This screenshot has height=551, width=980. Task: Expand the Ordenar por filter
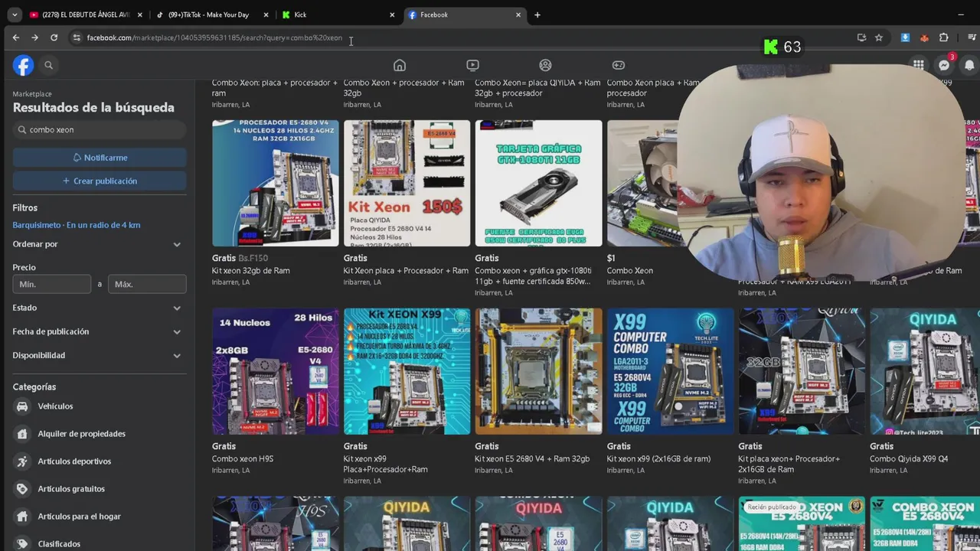pyautogui.click(x=96, y=244)
